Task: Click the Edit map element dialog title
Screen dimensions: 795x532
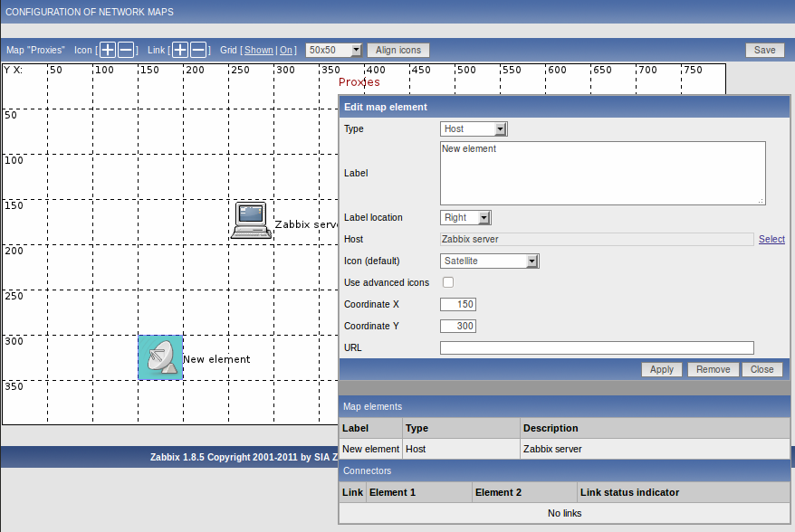Action: (386, 107)
